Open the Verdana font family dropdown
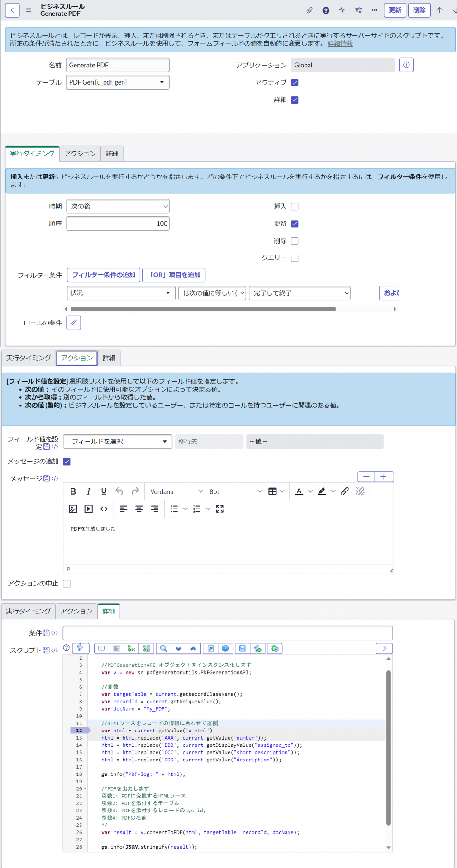The image size is (457, 868). click(176, 491)
